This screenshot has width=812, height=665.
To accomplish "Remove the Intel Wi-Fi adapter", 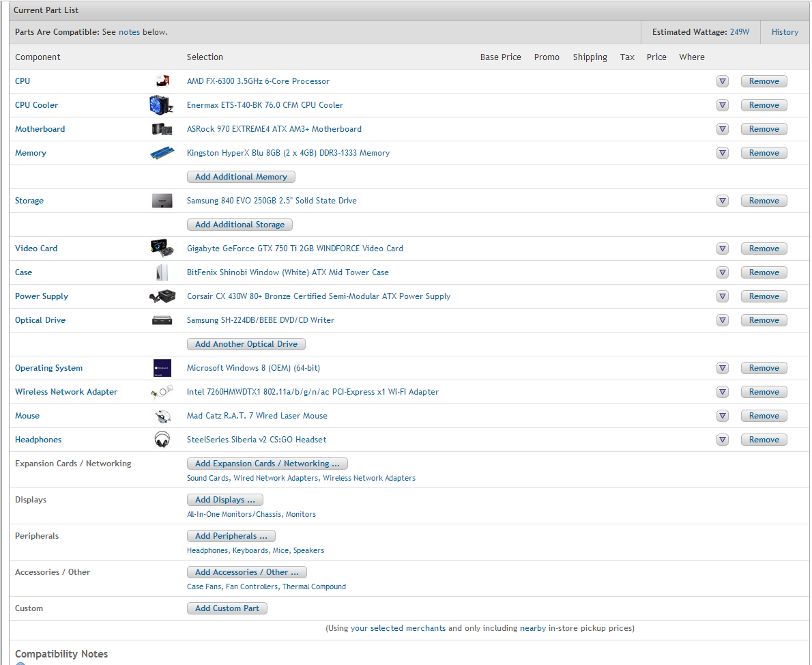I will click(764, 392).
